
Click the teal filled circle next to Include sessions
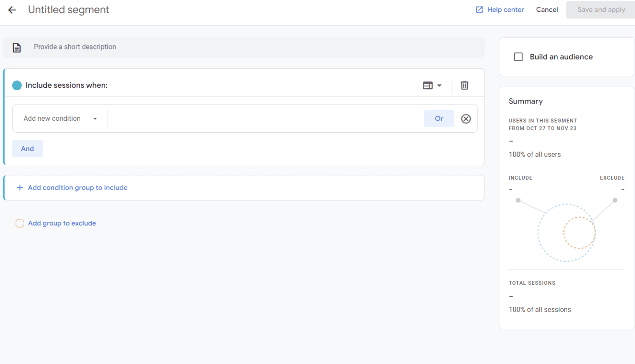pos(17,85)
